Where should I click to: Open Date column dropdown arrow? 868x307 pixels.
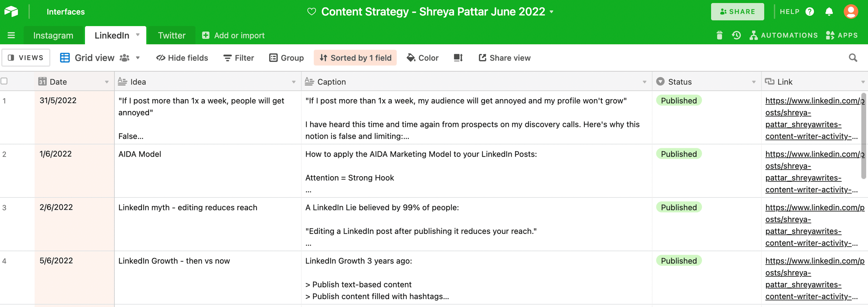[107, 82]
